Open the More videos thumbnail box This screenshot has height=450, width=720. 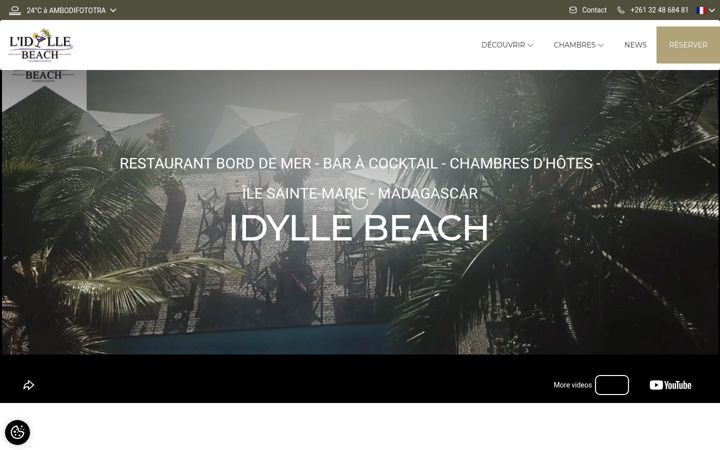(x=612, y=385)
